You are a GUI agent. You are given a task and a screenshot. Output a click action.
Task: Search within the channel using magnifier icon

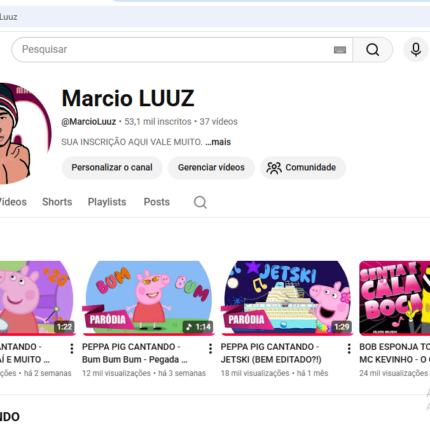click(x=200, y=202)
